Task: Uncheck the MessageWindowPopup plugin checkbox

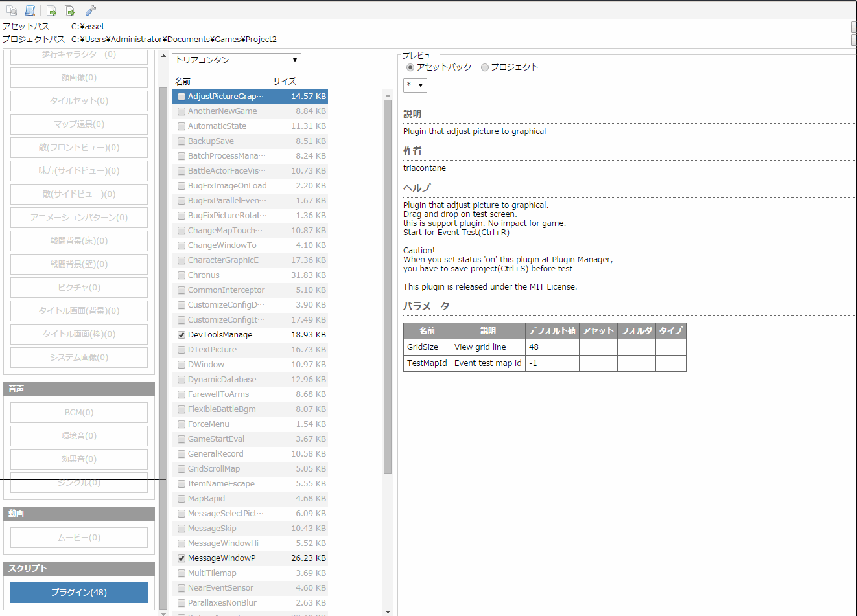Action: [x=182, y=558]
